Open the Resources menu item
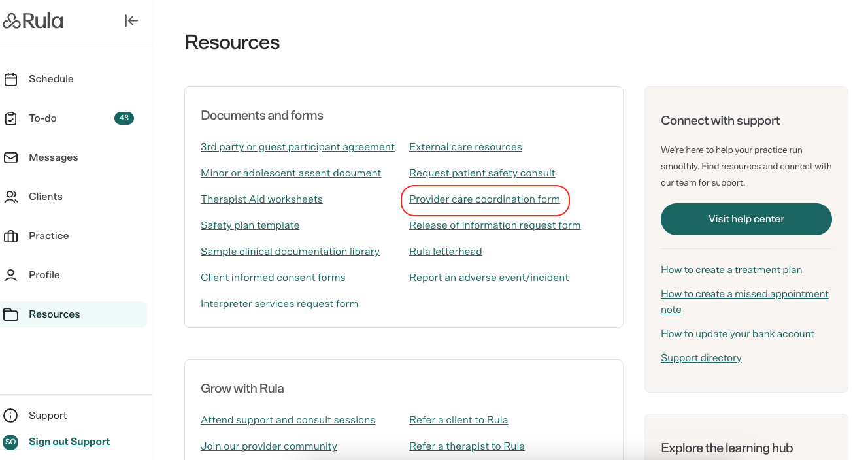 pos(54,314)
